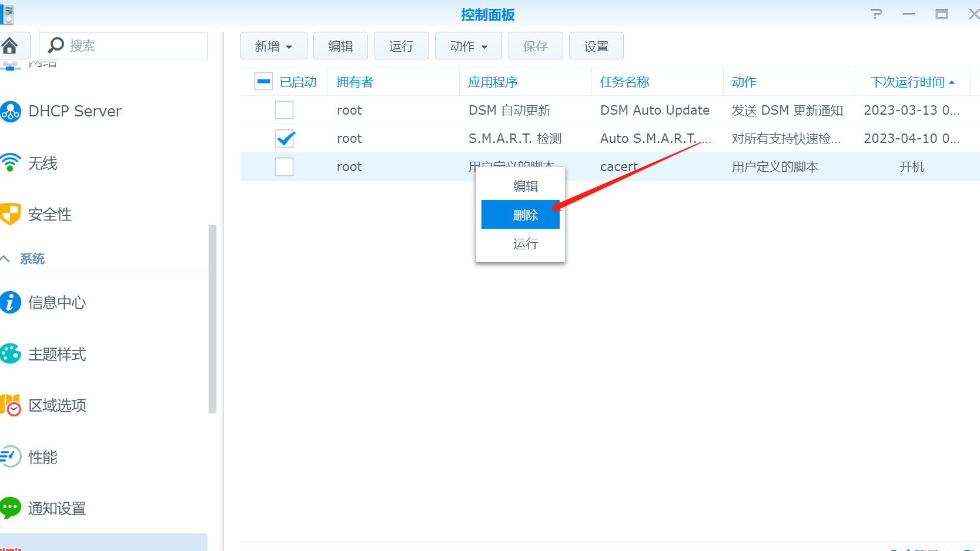Click root owner in DSM Auto Update row

click(349, 110)
